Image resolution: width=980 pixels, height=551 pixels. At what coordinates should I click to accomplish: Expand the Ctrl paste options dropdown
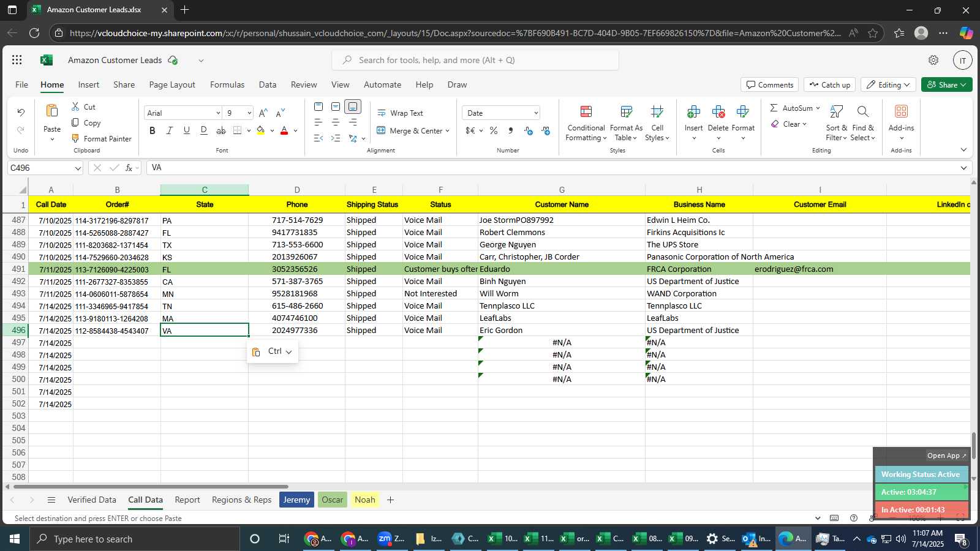(x=288, y=352)
